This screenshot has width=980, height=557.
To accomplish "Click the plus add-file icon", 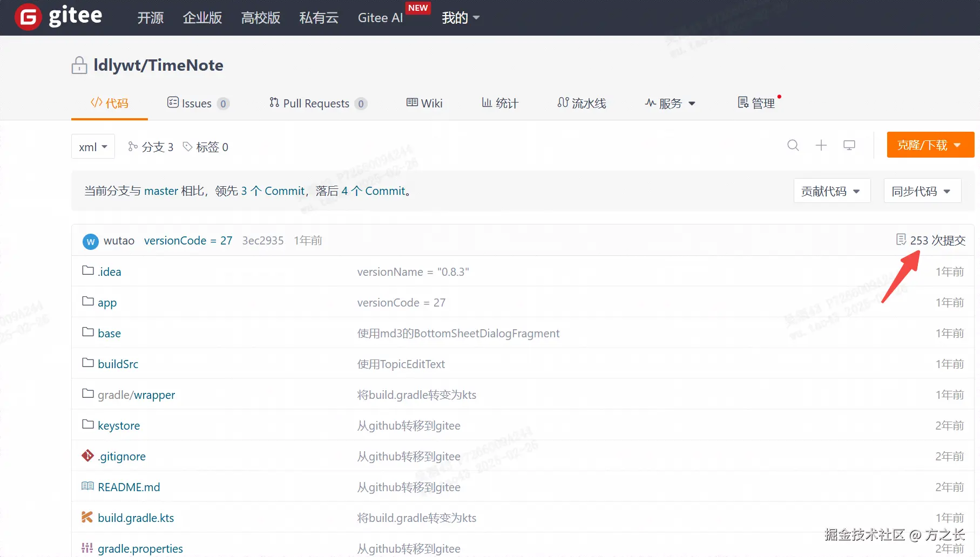I will click(x=821, y=145).
